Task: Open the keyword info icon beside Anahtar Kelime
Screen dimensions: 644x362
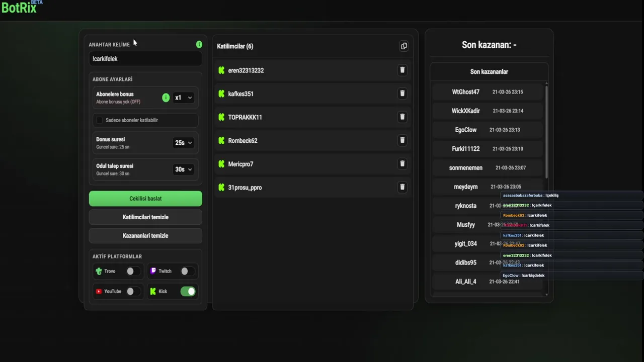Action: pos(199,44)
